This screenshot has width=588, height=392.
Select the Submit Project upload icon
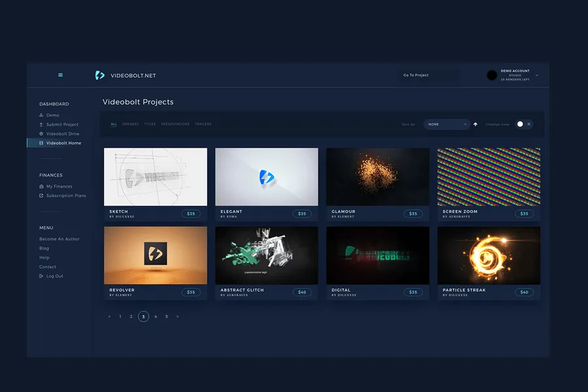coord(41,124)
